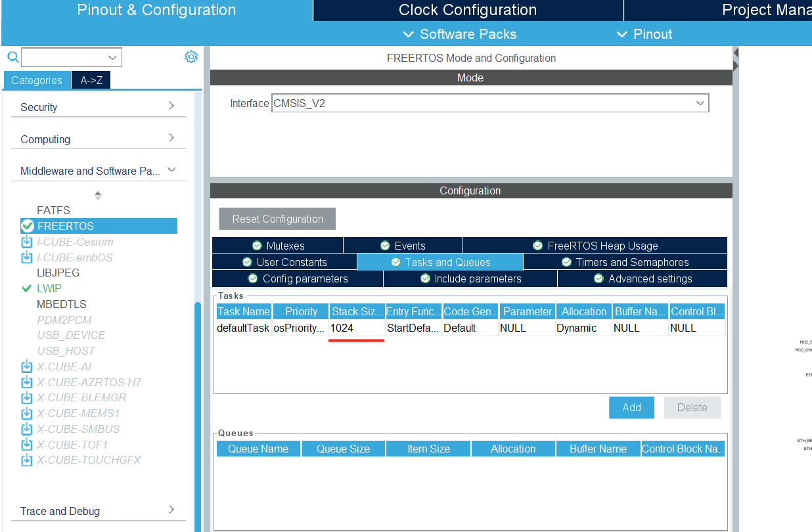Viewport: 812px width, 532px height.
Task: Click the download icon beside I-CUBE-embOS
Action: click(27, 257)
